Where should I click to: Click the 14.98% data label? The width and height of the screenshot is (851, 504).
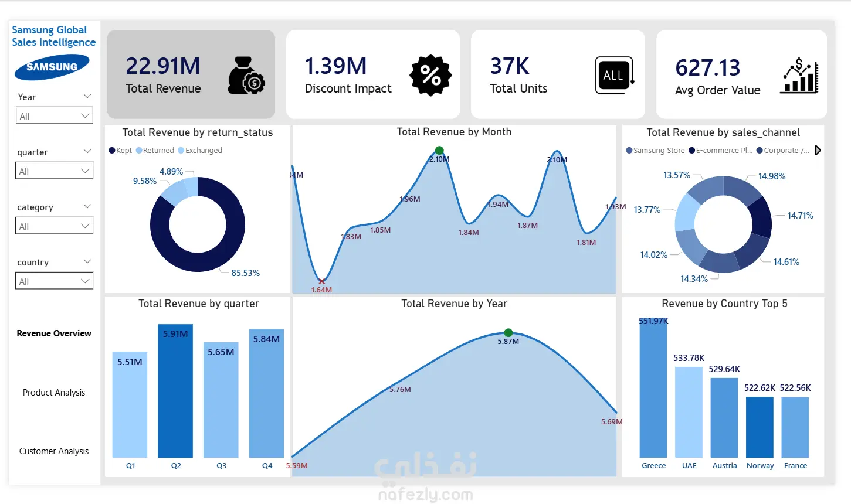click(x=772, y=176)
